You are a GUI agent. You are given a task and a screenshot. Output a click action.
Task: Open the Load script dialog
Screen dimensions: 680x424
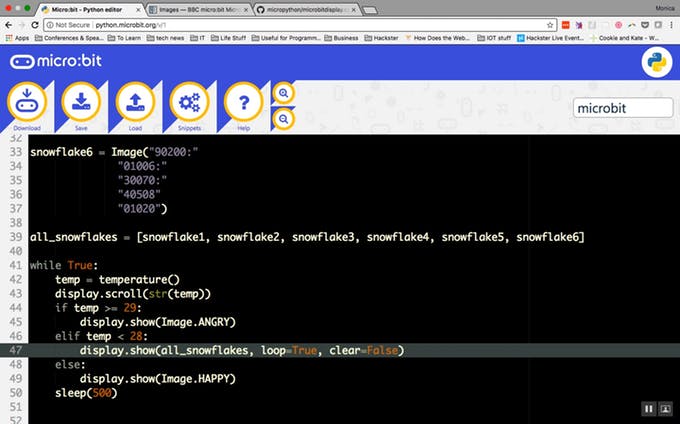[135, 102]
